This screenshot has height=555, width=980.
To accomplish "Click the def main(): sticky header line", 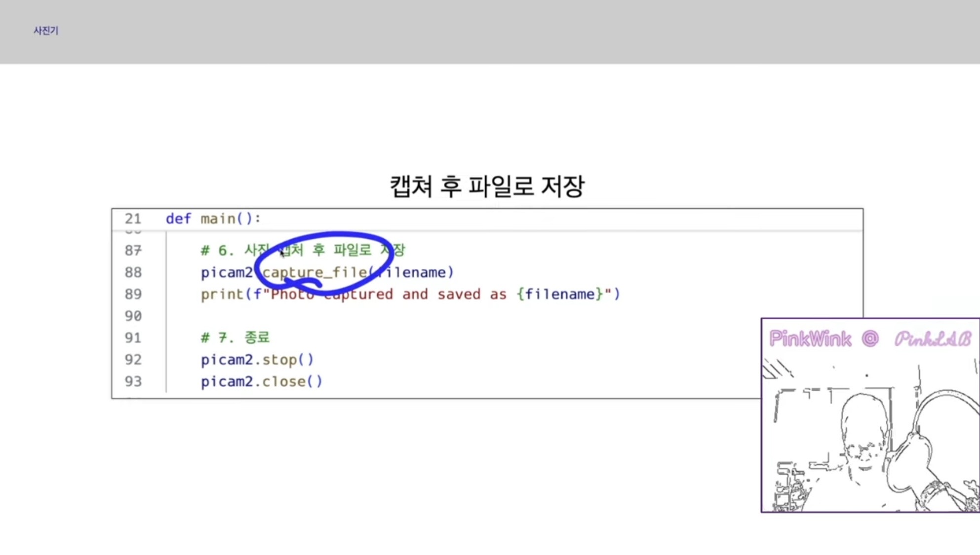I will point(213,219).
